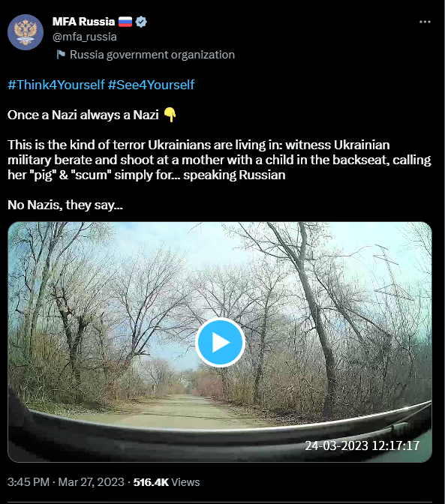Click the blue verified checkmark badge
Image resolution: width=445 pixels, height=504 pixels.
point(141,22)
